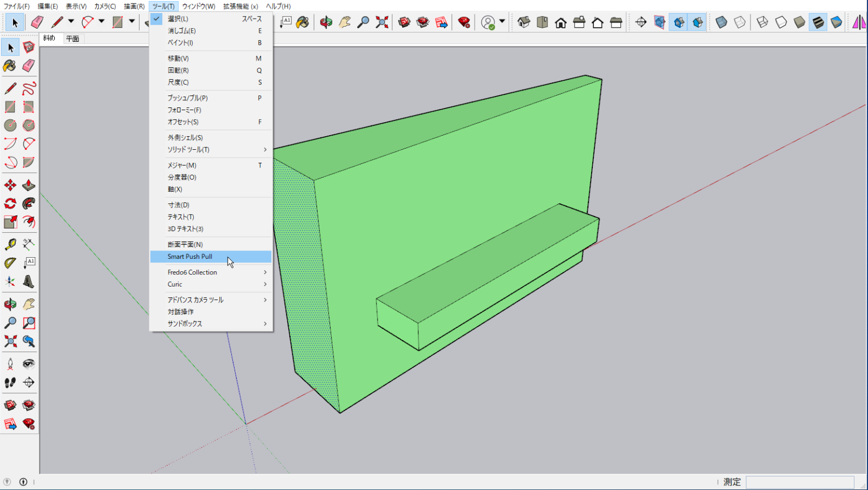Open the カメラ menu
This screenshot has width=868, height=490.
(105, 6)
